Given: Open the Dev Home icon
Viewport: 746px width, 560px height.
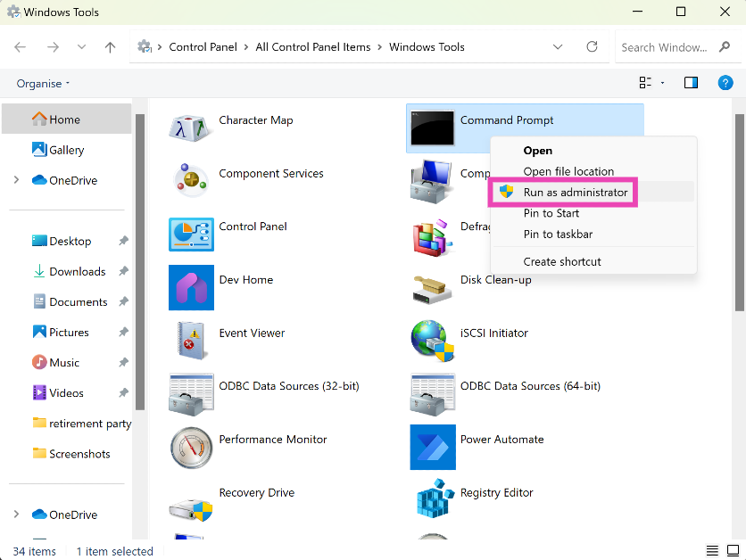Looking at the screenshot, I should (191, 286).
